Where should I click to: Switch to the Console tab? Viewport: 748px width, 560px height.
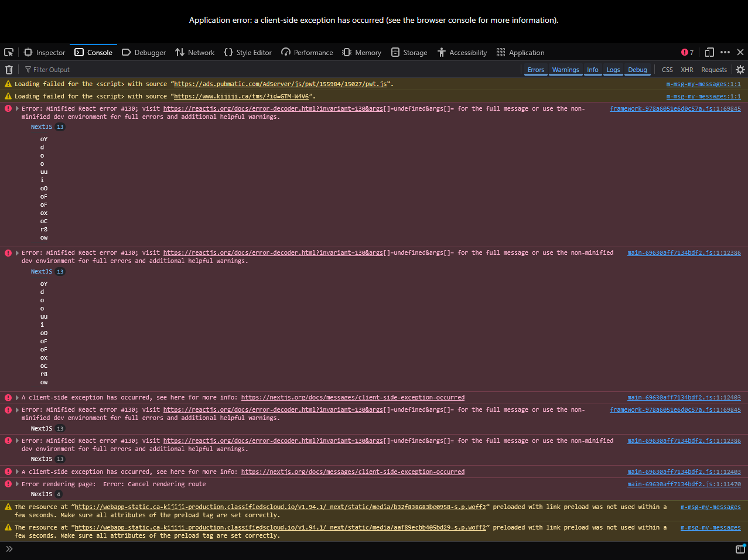[x=94, y=52]
